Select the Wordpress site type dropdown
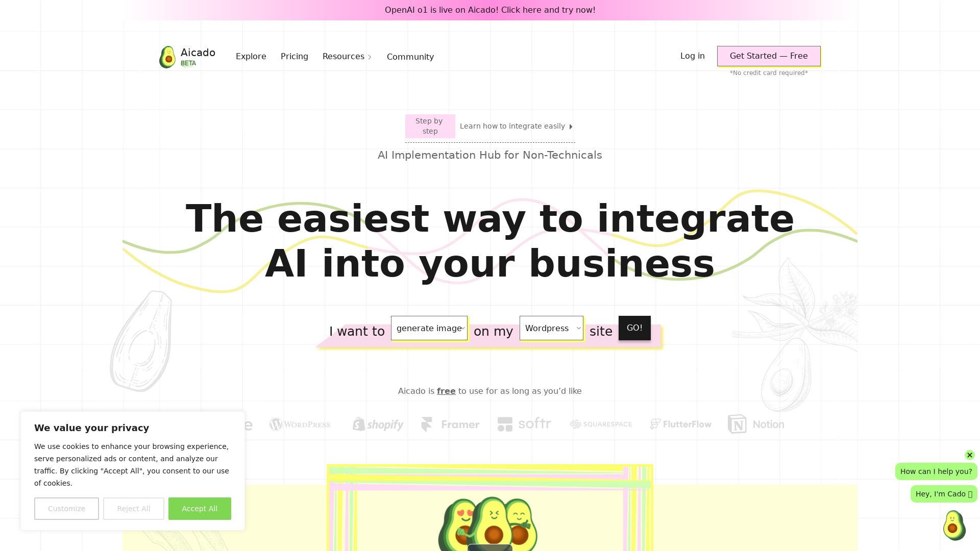Viewport: 980px width, 551px height. tap(551, 328)
